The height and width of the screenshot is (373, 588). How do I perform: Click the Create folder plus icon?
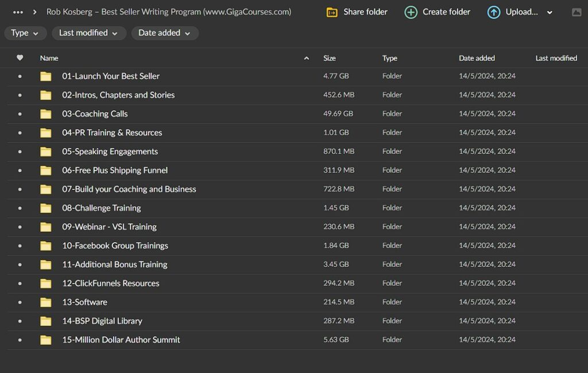click(x=411, y=12)
